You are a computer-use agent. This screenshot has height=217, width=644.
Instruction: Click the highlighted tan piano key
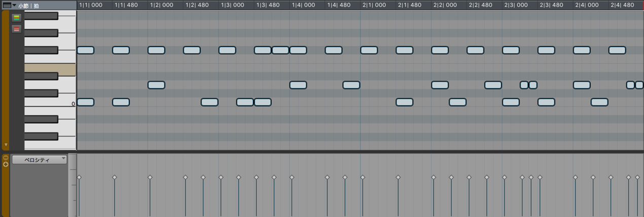coord(50,69)
